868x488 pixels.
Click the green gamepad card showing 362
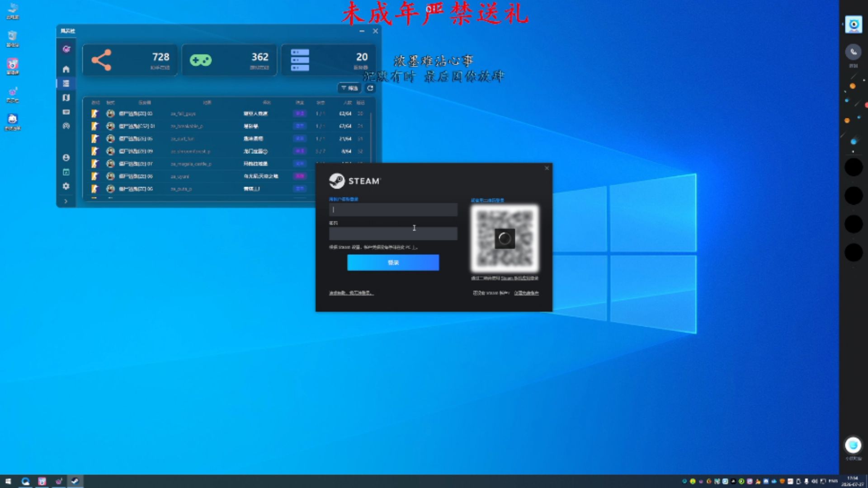click(x=229, y=60)
